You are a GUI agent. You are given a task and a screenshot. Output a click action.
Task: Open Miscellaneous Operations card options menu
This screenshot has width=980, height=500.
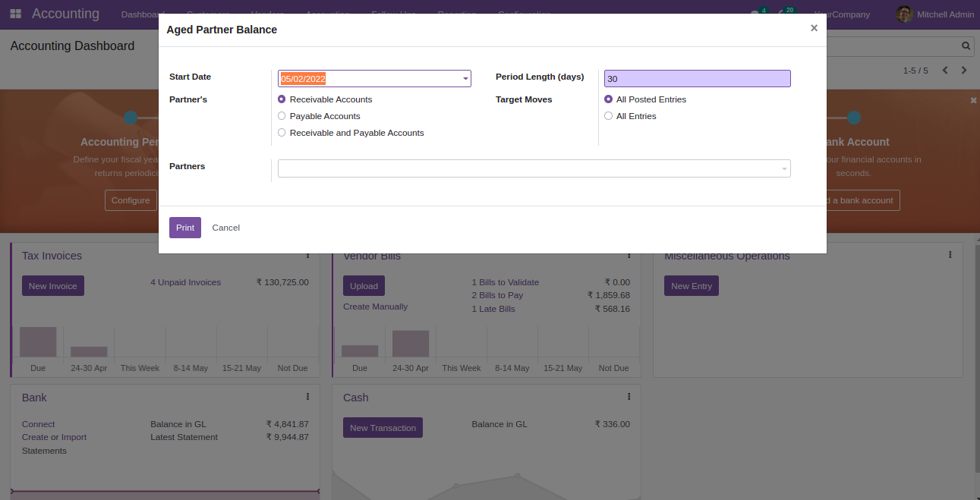click(x=950, y=255)
